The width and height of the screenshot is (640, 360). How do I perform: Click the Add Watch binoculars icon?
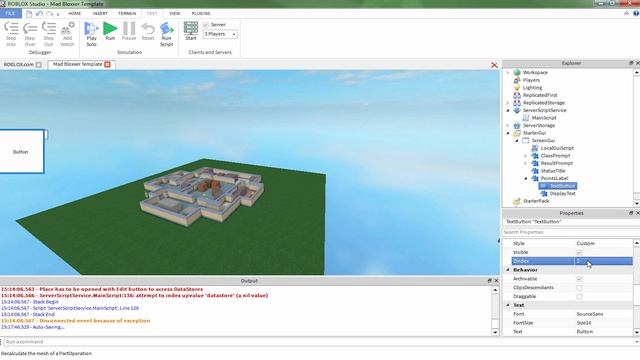[x=67, y=29]
